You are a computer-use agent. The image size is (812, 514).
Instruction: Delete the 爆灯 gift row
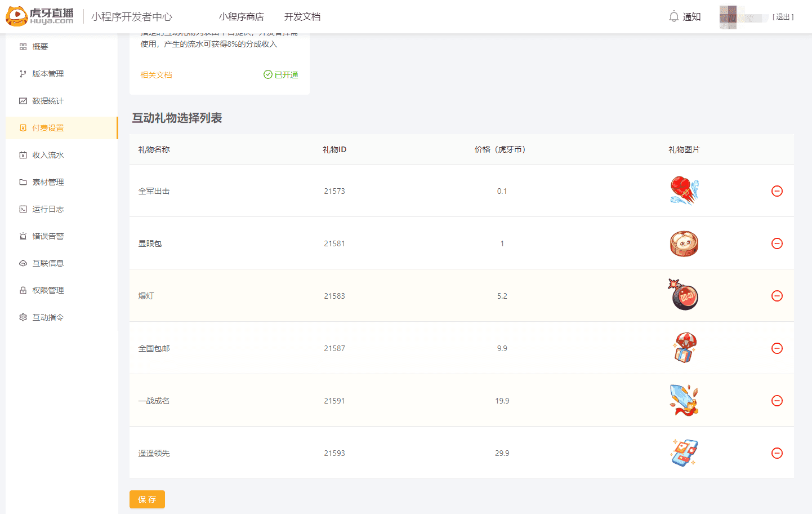(x=777, y=296)
